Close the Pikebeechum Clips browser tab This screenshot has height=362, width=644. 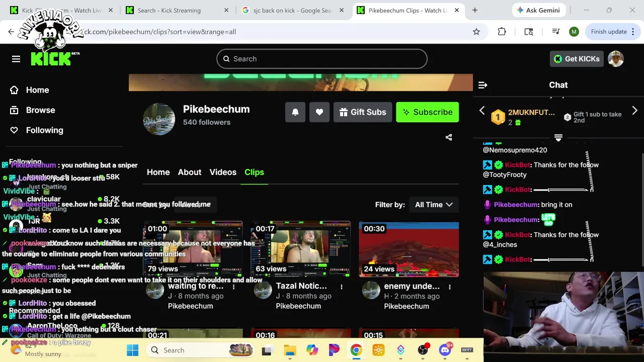tap(457, 10)
